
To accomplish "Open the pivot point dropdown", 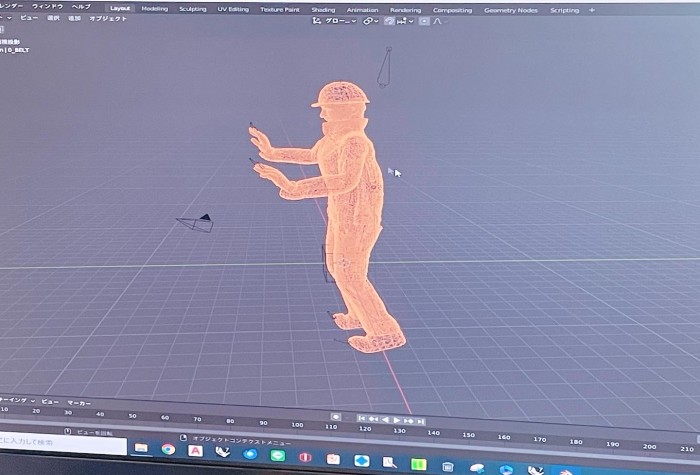I will 370,20.
